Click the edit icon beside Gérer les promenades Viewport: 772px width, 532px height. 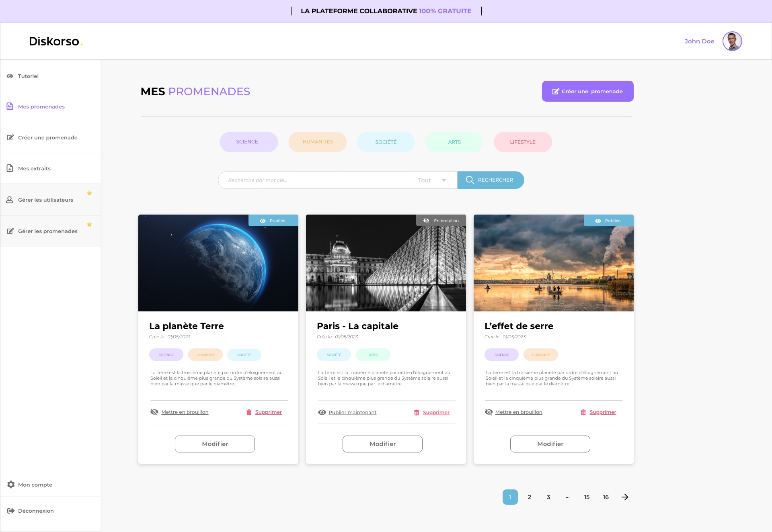point(10,231)
